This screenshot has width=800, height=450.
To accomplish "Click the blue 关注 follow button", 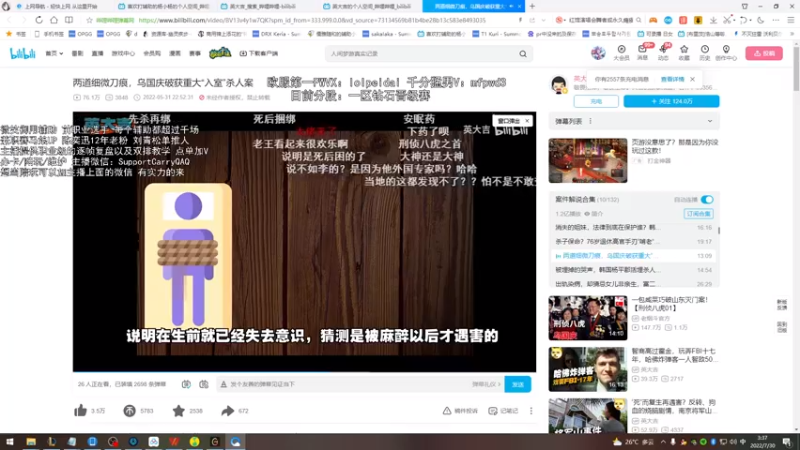I will point(671,102).
